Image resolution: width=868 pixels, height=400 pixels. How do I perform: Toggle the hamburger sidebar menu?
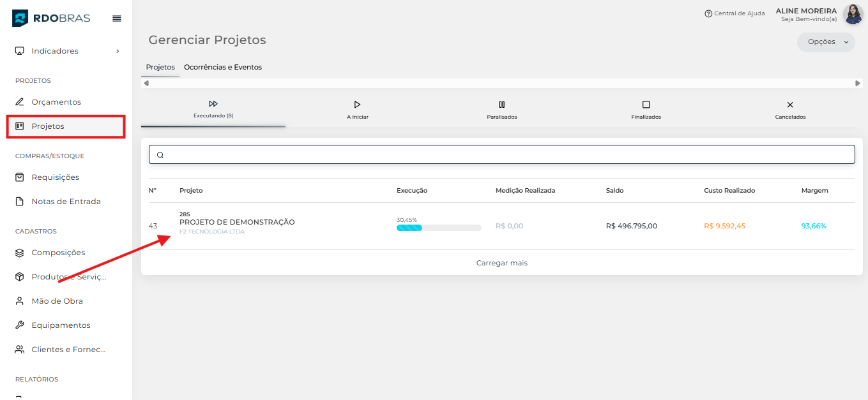[117, 19]
